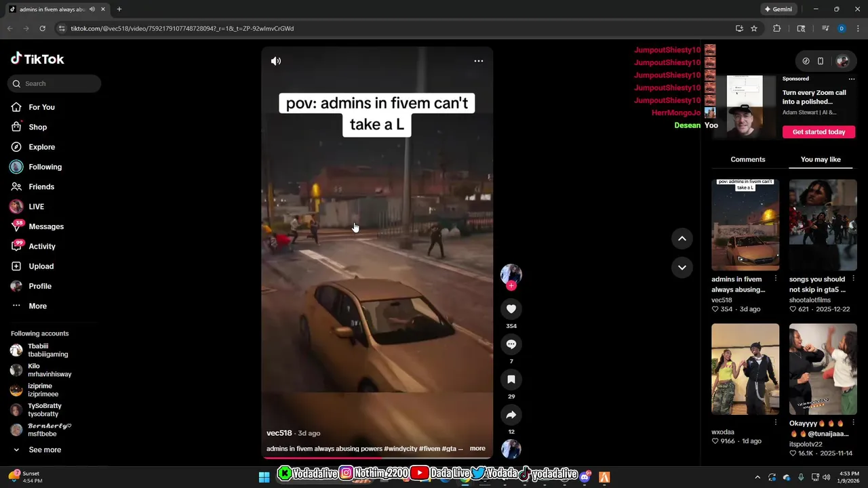Click the vec518 username on video
The image size is (868, 488).
pos(279,433)
